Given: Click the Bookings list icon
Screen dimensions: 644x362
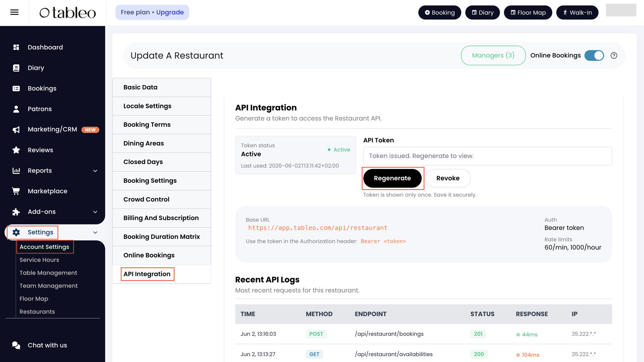Looking at the screenshot, I should tap(16, 88).
